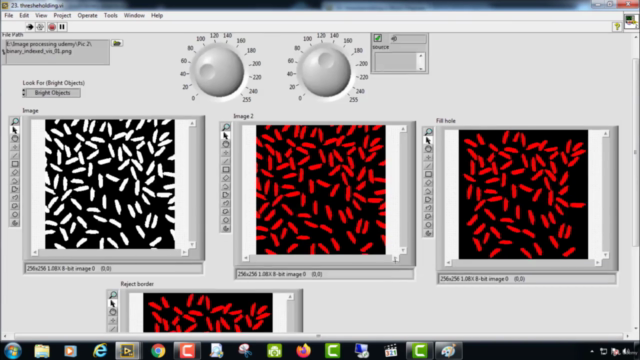Click the white rice Image display picture
Screen dimensions: 640x360
(x=110, y=184)
